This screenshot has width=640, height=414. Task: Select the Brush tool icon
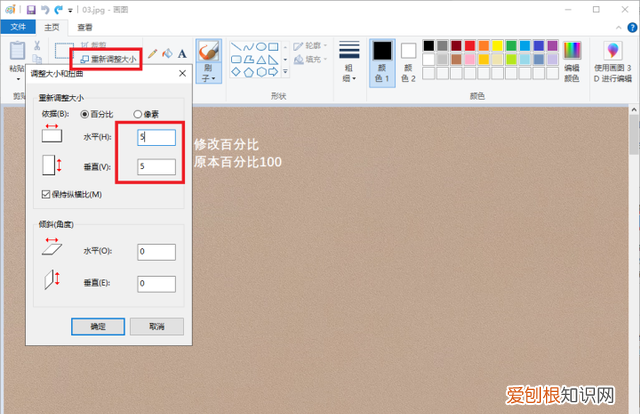[209, 51]
